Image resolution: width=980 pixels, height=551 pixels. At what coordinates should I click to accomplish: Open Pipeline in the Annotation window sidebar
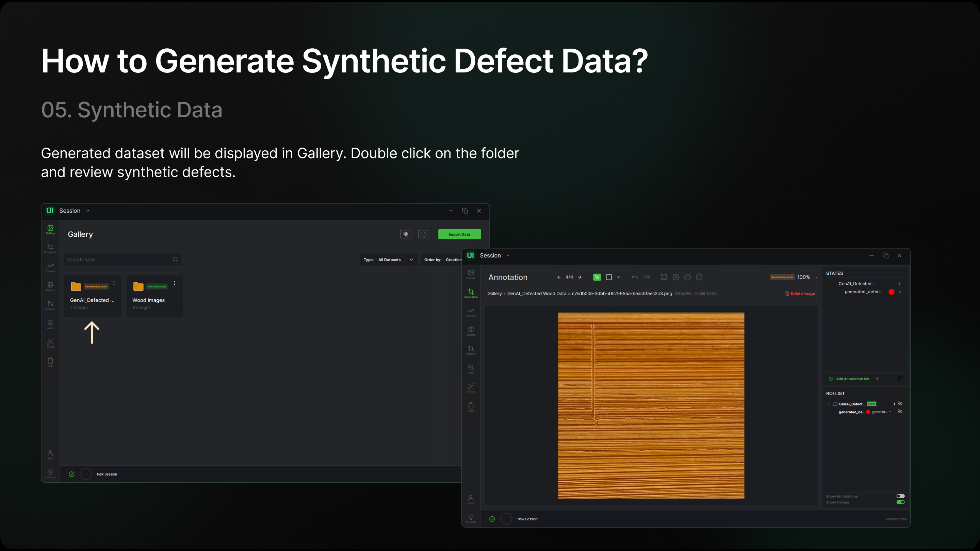coord(471,350)
